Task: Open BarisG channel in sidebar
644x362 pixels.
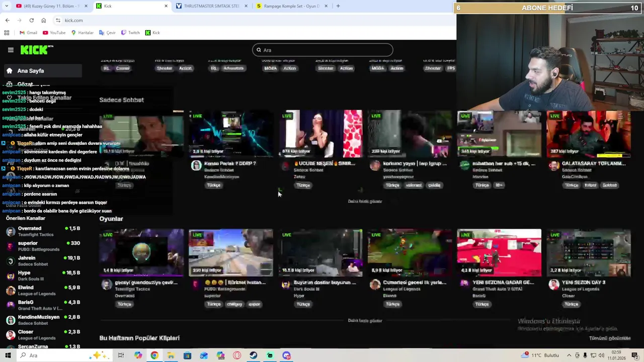Action: click(x=43, y=305)
